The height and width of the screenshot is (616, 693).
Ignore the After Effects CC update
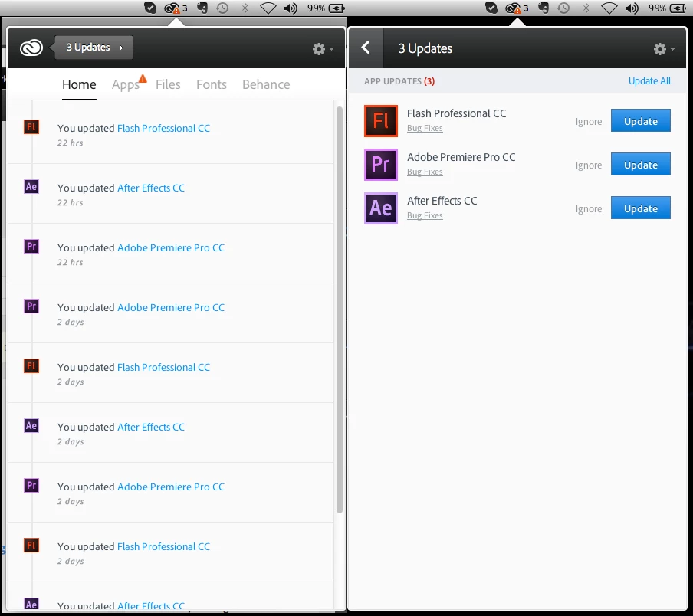click(x=589, y=209)
